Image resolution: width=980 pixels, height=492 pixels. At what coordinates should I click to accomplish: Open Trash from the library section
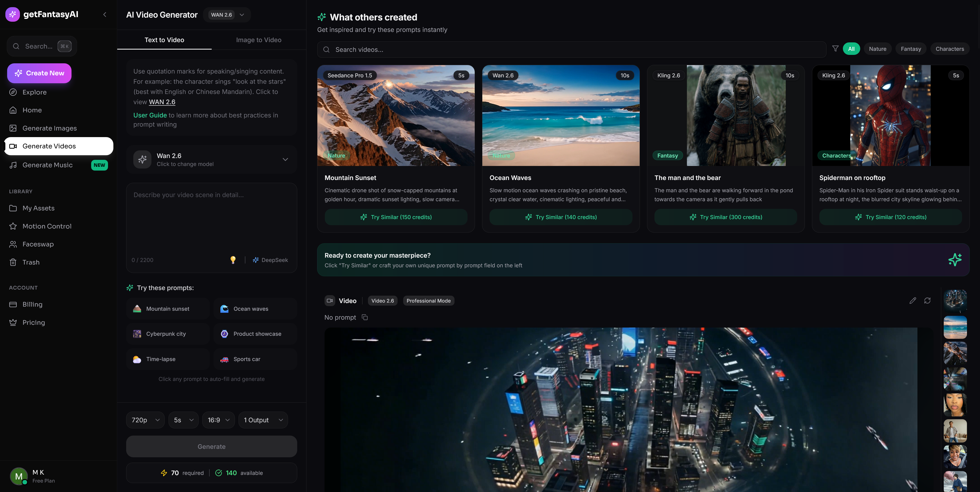pyautogui.click(x=31, y=262)
